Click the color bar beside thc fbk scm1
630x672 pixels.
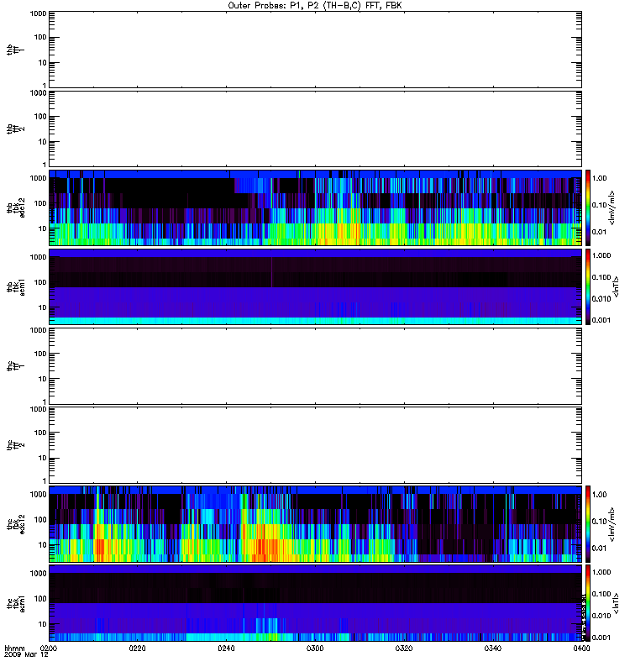588,603
